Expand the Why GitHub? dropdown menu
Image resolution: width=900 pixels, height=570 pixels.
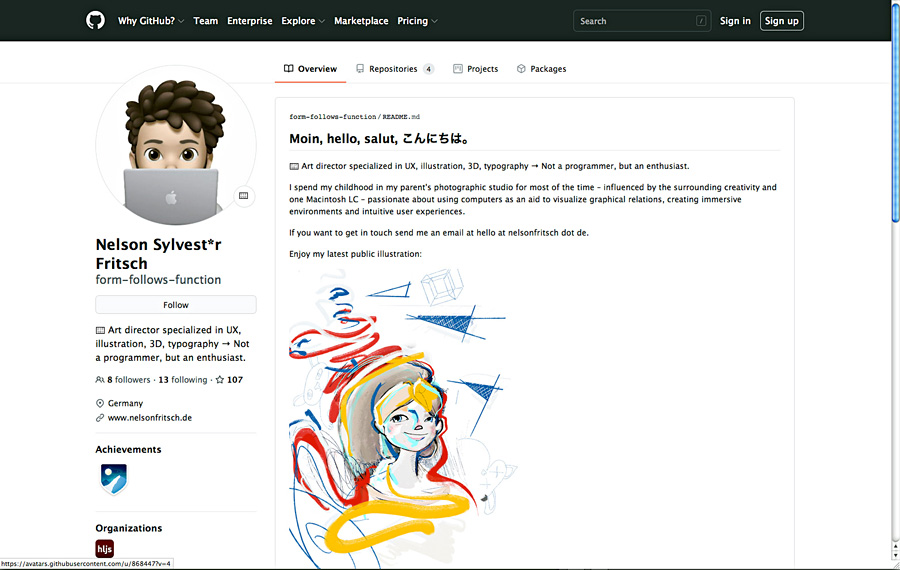[x=150, y=21]
